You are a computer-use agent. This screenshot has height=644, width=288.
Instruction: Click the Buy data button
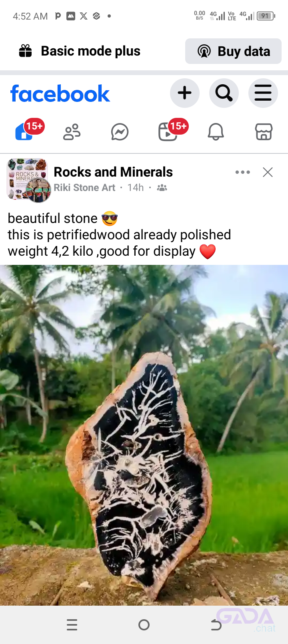(233, 51)
